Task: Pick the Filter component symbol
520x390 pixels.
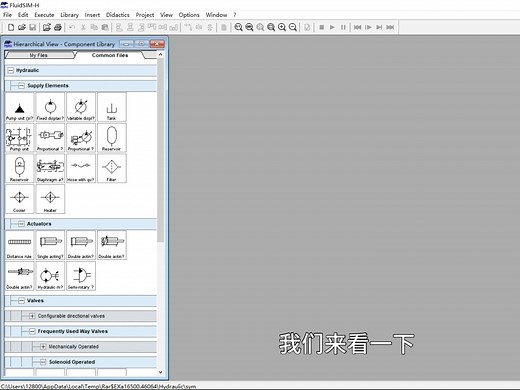Action: [112, 168]
